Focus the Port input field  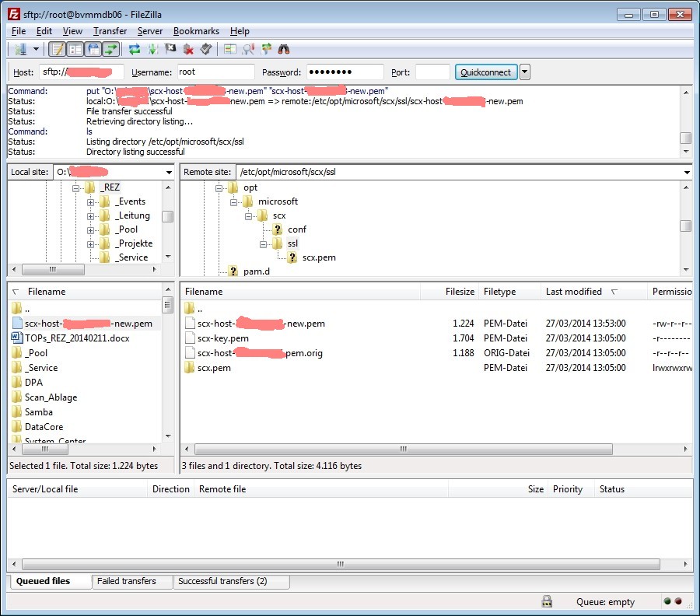(432, 72)
